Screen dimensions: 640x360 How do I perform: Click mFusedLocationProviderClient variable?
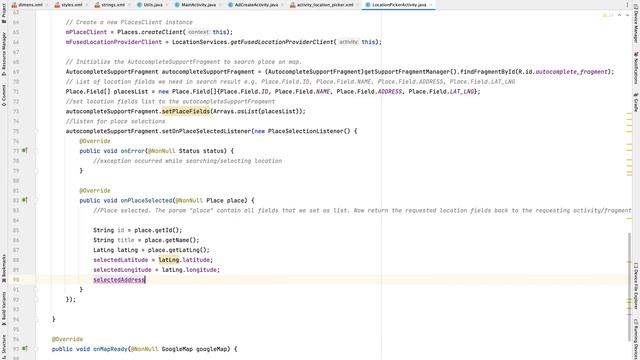113,42
